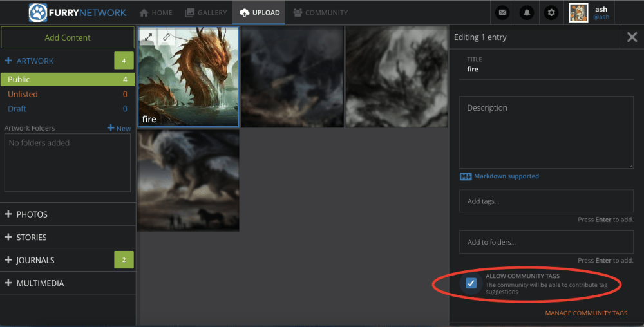Screen dimensions: 644x327
Task: Open the settings gear icon
Action: pyautogui.click(x=551, y=12)
